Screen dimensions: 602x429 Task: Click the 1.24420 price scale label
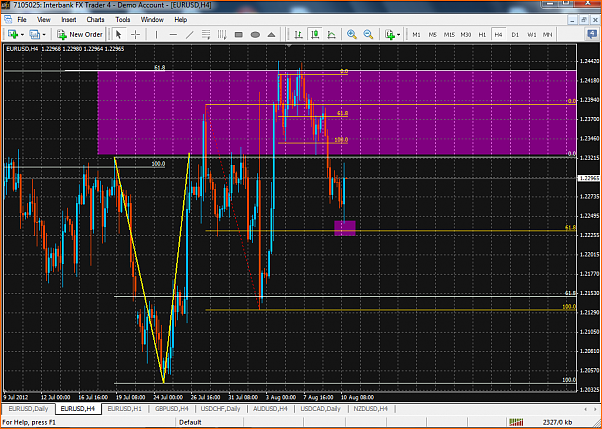tap(589, 61)
